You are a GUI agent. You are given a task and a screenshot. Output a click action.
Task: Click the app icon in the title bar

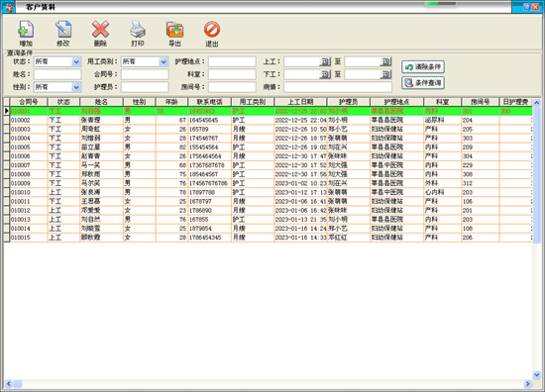click(x=8, y=7)
